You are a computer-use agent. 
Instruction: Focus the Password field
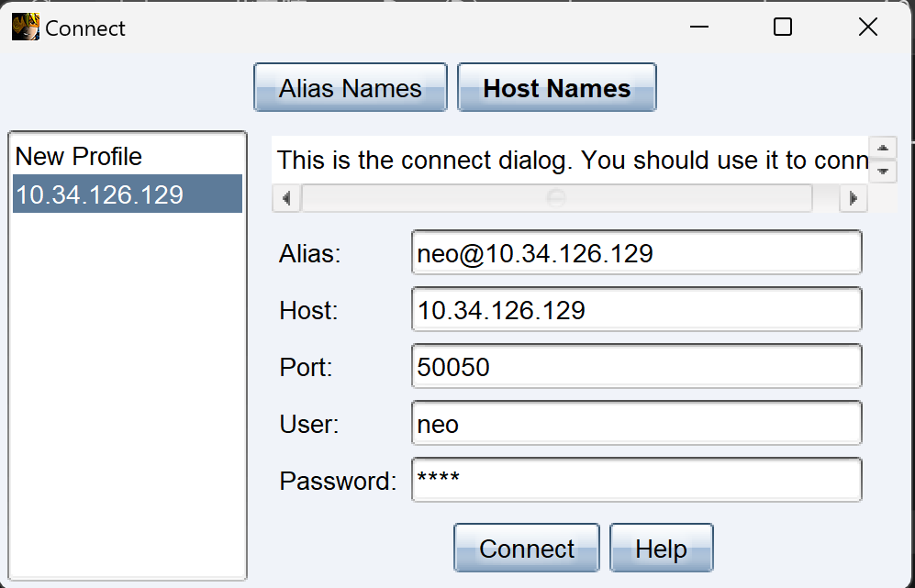click(637, 480)
